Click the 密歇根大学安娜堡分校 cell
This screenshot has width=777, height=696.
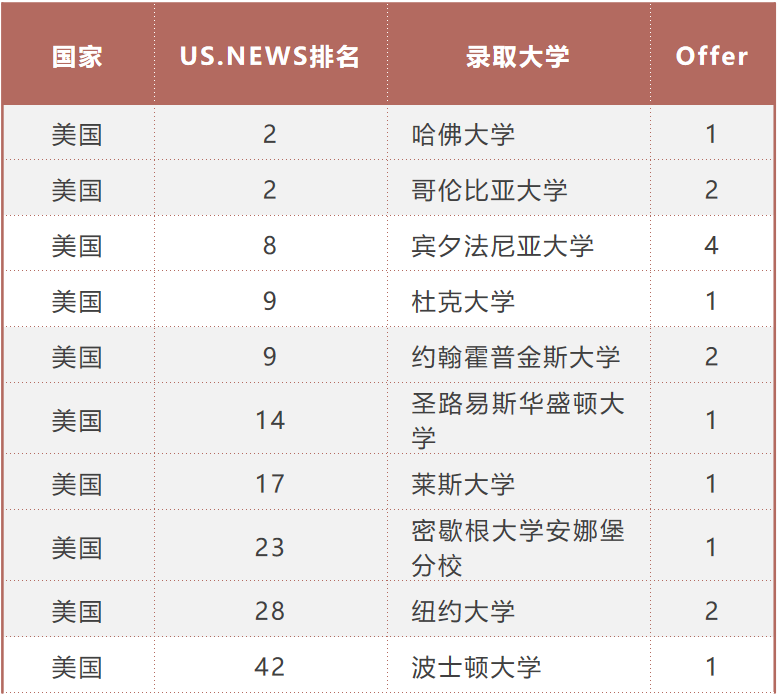[517, 548]
